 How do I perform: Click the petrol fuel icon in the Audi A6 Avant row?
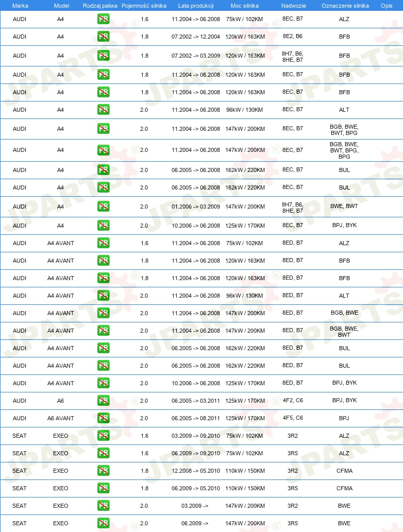pos(103,418)
